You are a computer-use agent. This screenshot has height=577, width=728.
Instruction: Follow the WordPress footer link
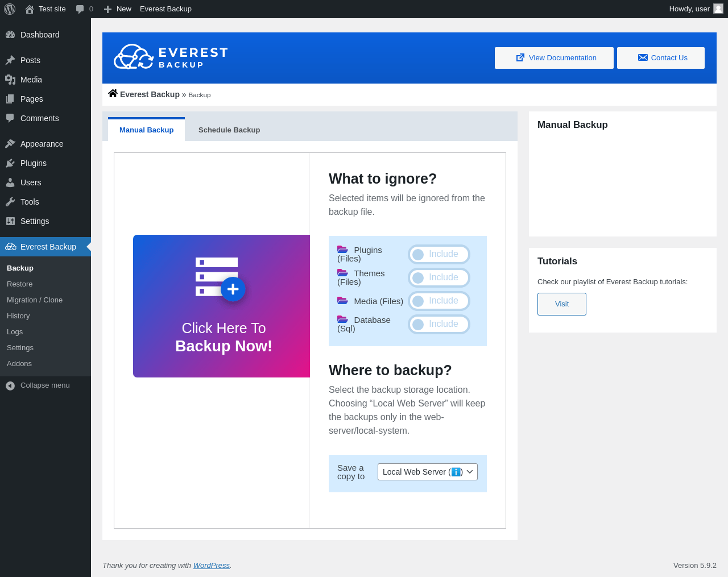point(211,565)
